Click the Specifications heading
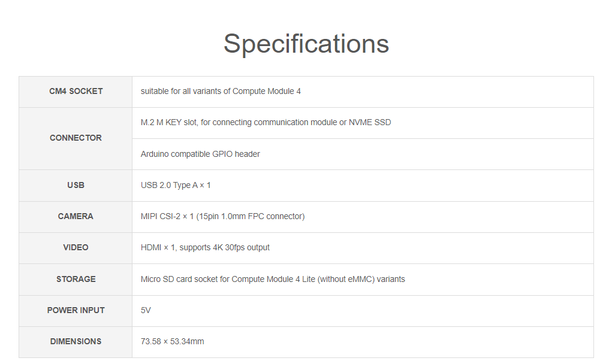Viewport: 612px width, 364px height. point(306,44)
